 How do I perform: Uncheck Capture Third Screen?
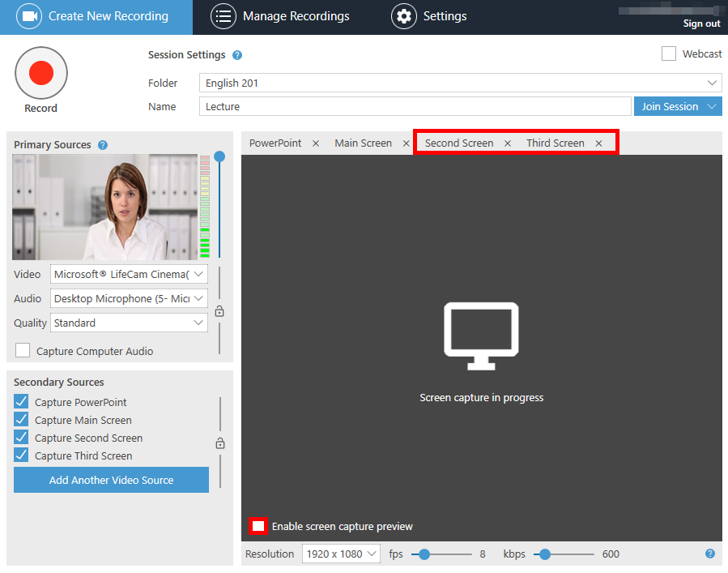20,455
